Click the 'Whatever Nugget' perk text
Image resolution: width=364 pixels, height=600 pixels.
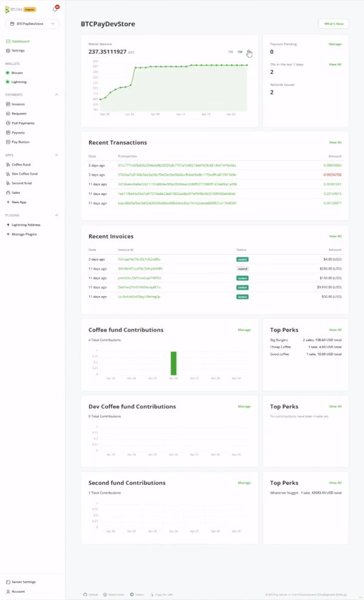(284, 493)
